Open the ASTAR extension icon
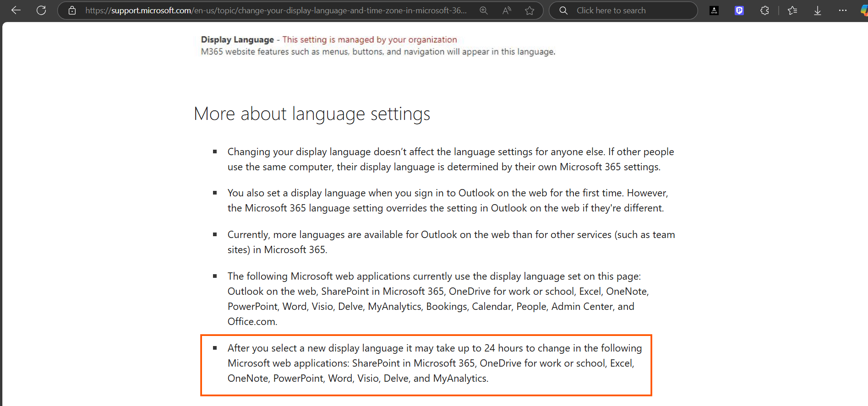Viewport: 868px width, 406px height. point(714,11)
